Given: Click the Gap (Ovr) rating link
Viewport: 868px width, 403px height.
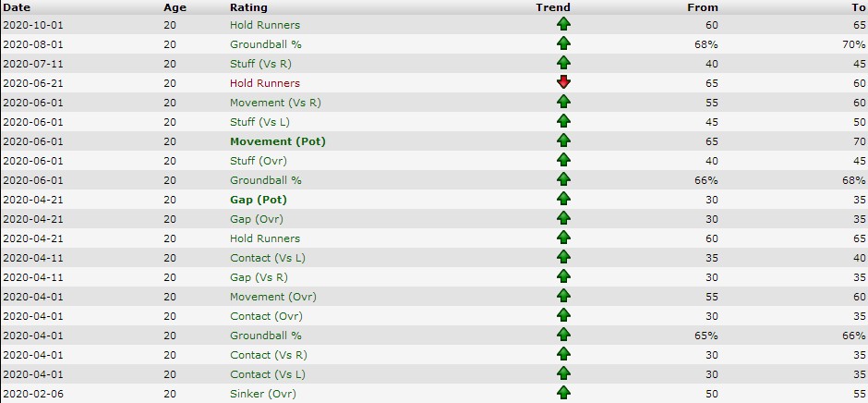Looking at the screenshot, I should click(257, 219).
